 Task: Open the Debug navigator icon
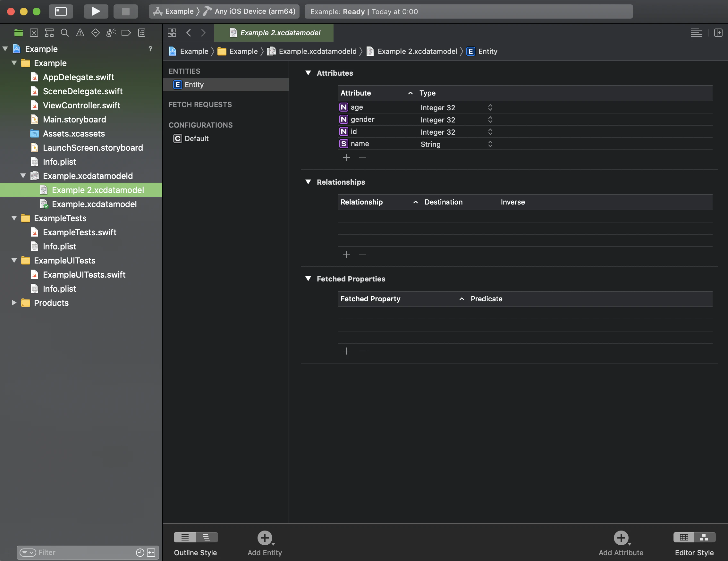point(111,33)
